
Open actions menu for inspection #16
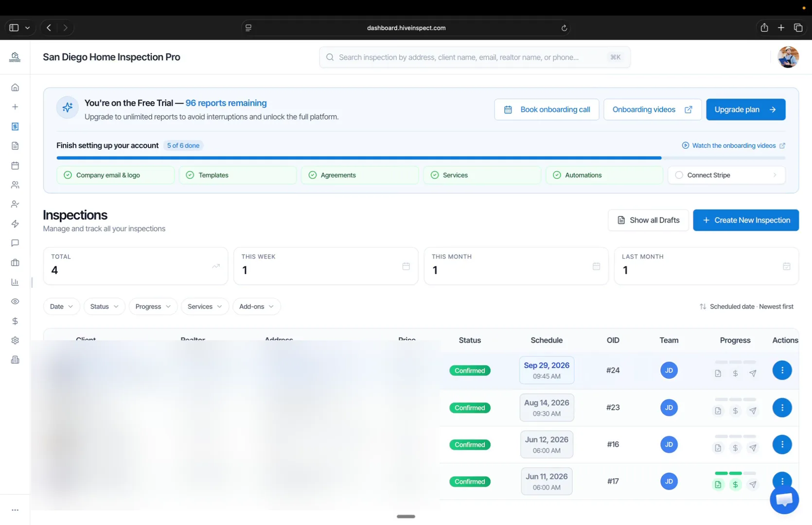[782, 444]
